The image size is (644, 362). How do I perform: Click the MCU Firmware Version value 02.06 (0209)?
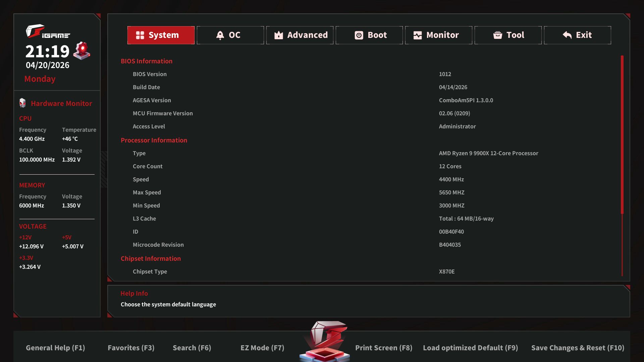click(454, 113)
